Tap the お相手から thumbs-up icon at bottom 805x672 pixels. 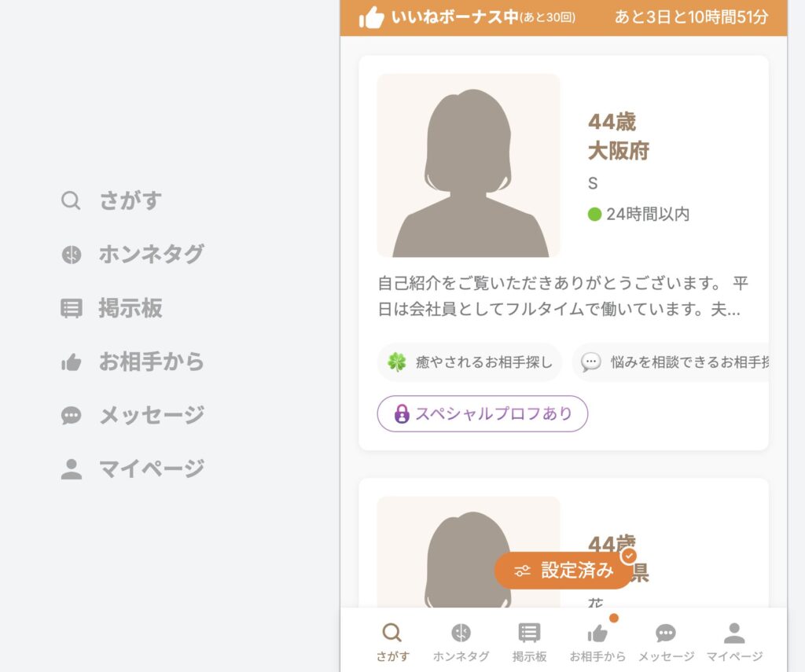[598, 631]
